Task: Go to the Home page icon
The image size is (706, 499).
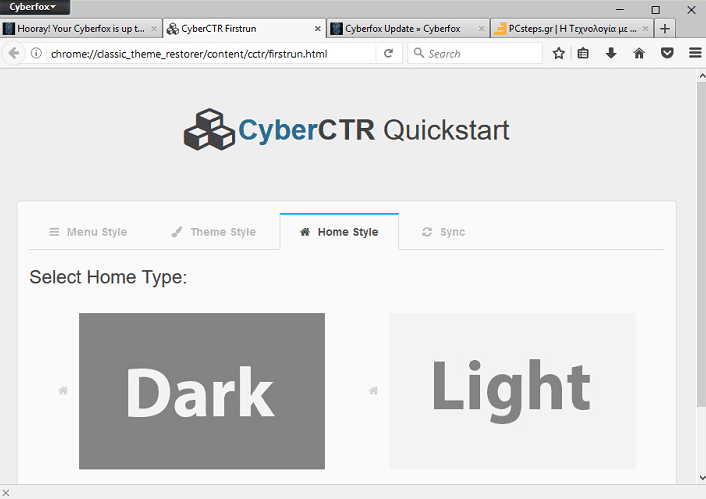Action: point(639,54)
